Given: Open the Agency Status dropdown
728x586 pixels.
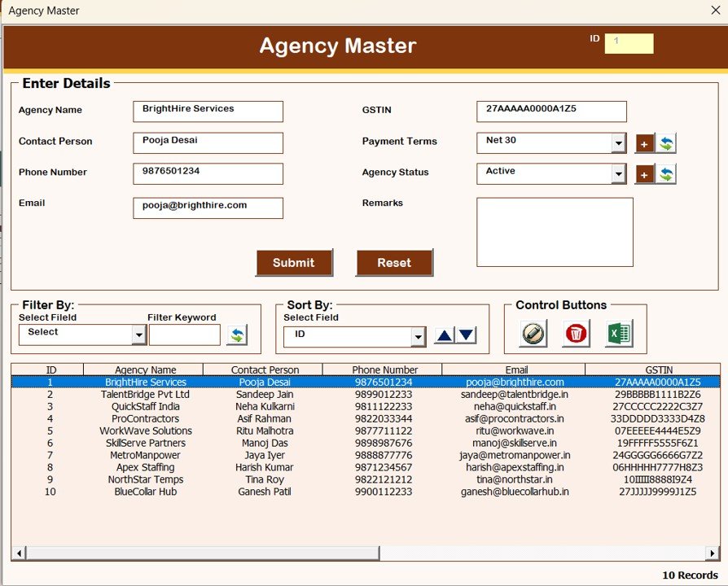Looking at the screenshot, I should click(x=619, y=173).
